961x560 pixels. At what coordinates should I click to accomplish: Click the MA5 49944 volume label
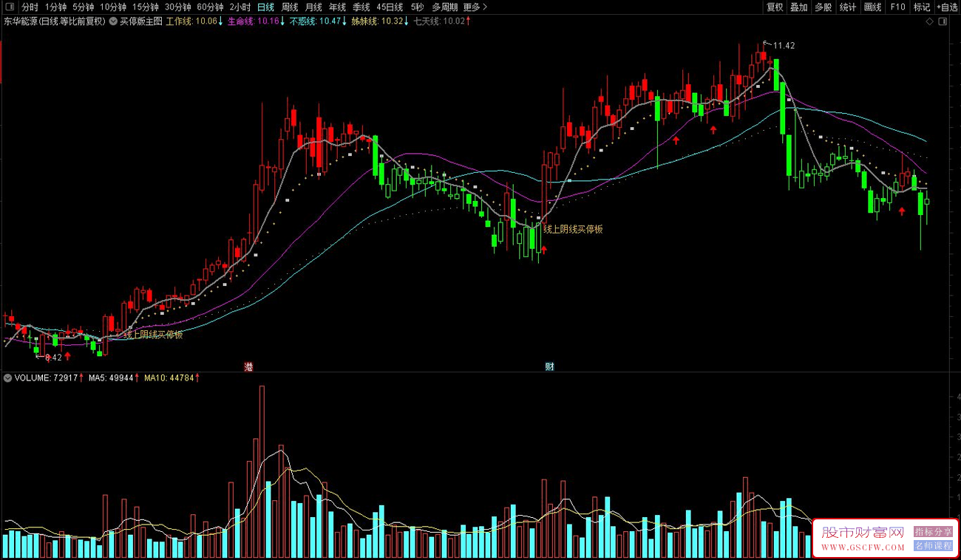(x=113, y=378)
